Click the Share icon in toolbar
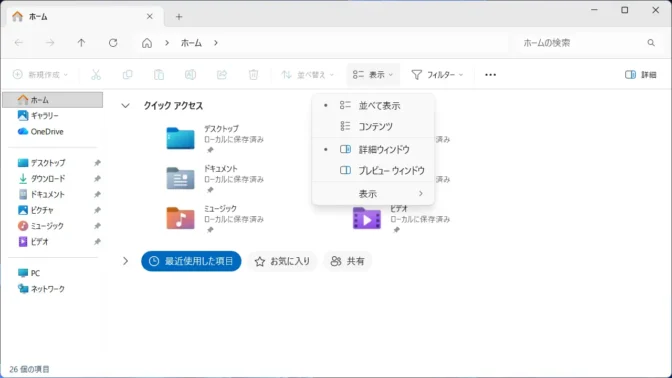672x378 pixels. point(222,75)
